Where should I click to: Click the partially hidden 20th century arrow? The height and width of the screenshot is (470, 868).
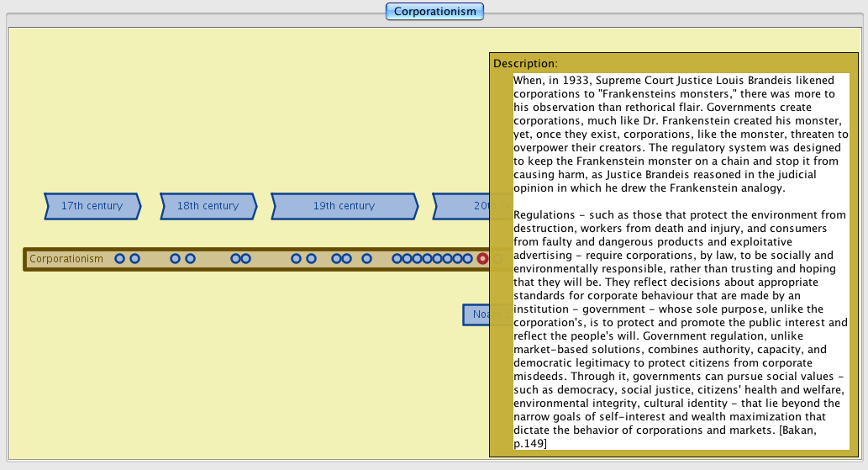462,206
